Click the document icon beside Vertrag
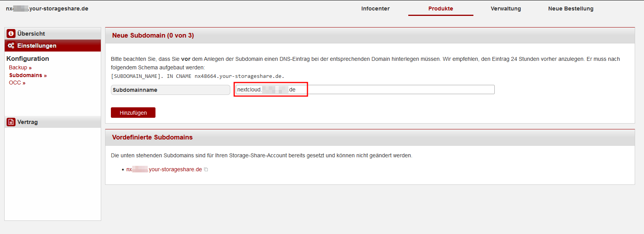 (11, 122)
